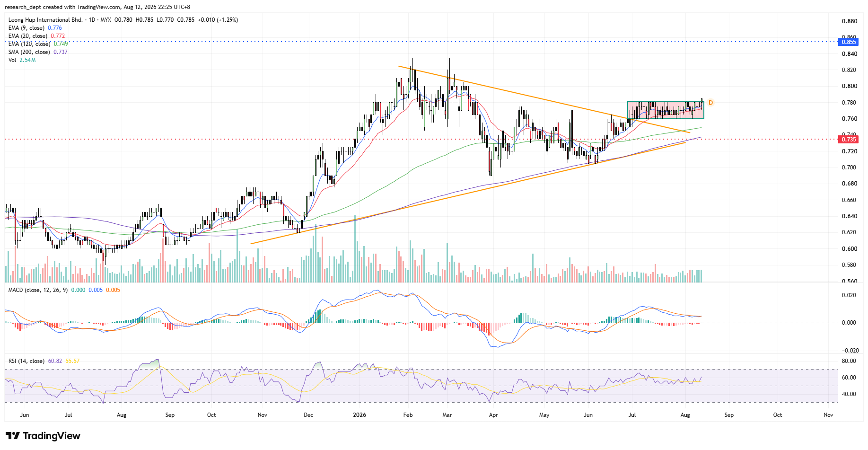The width and height of the screenshot is (868, 450).
Task: Click the EMA 20 value 0.772
Action: (x=58, y=36)
